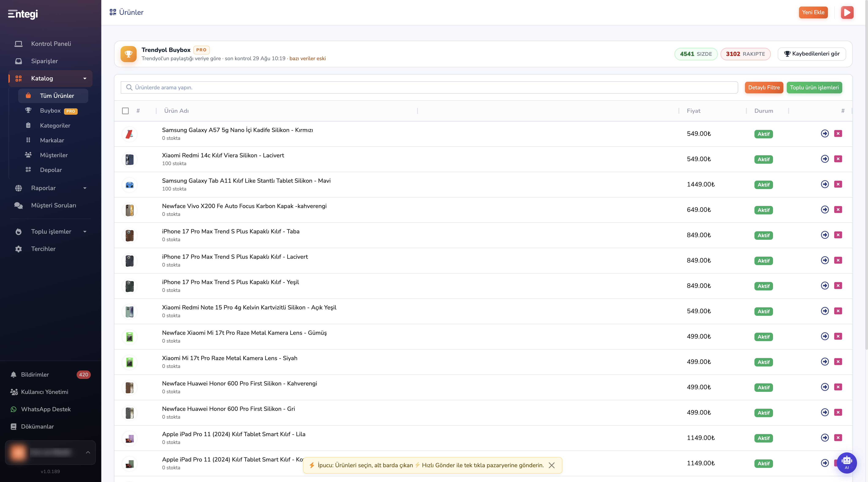Screen dimensions: 868x482
Task: Open Samsung Galaxy Tab A11 product thumbnail
Action: [129, 185]
